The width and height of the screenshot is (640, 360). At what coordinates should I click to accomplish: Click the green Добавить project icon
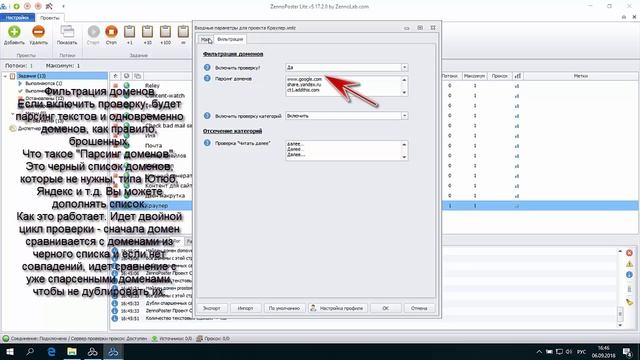pos(14,32)
